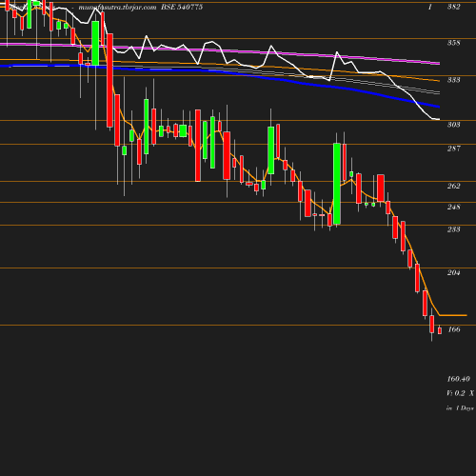Click the 333 price axis label
The image size is (476, 476).
click(453, 80)
